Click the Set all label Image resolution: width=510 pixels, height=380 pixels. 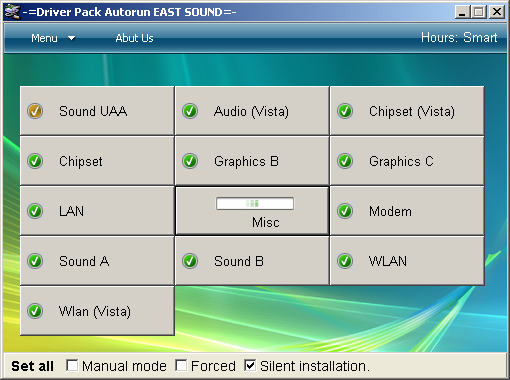pyautogui.click(x=32, y=366)
